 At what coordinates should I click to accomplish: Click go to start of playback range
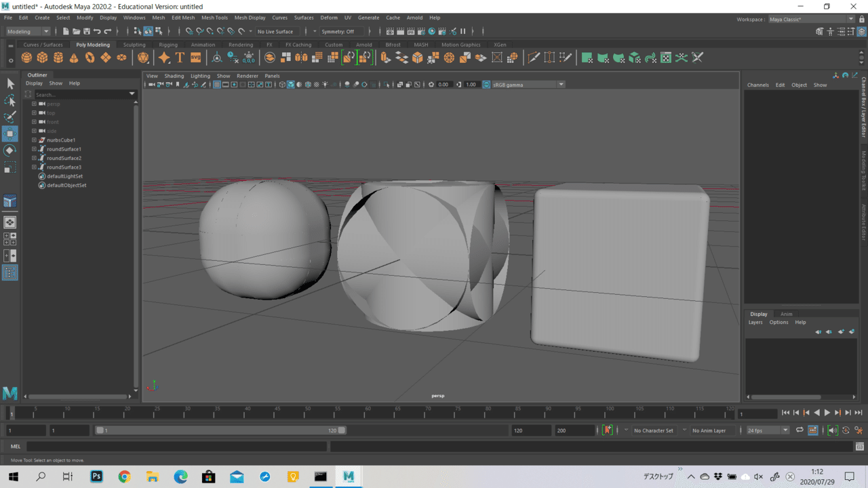coord(785,413)
